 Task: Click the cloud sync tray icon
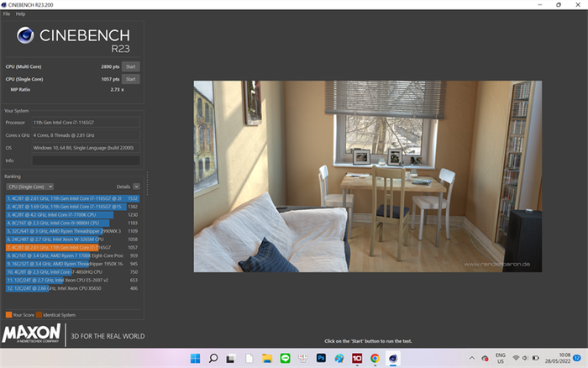(x=485, y=358)
